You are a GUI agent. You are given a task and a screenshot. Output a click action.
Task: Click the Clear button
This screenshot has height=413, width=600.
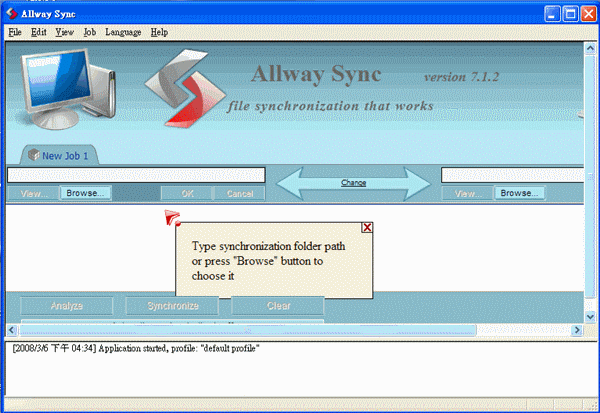278,306
